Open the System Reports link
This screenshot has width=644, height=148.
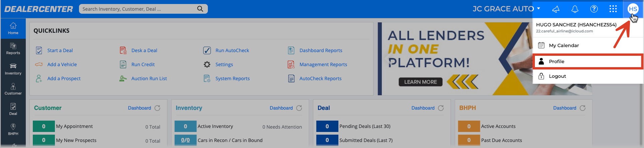(x=233, y=79)
